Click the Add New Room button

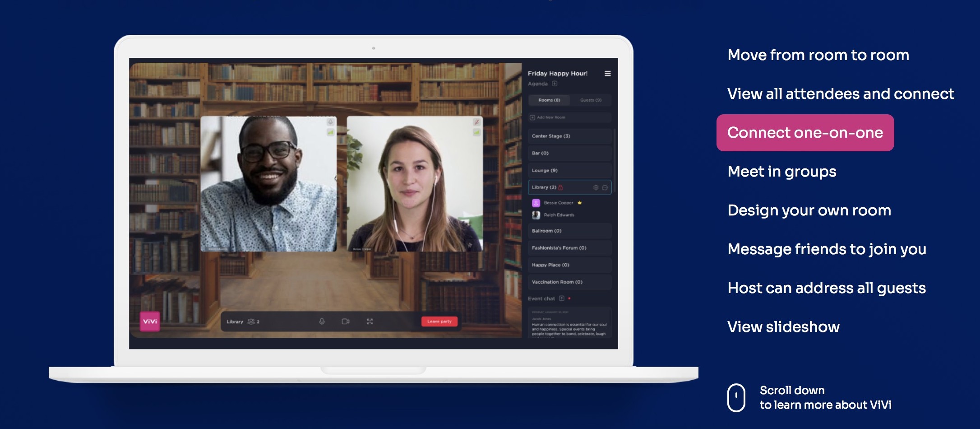point(570,117)
